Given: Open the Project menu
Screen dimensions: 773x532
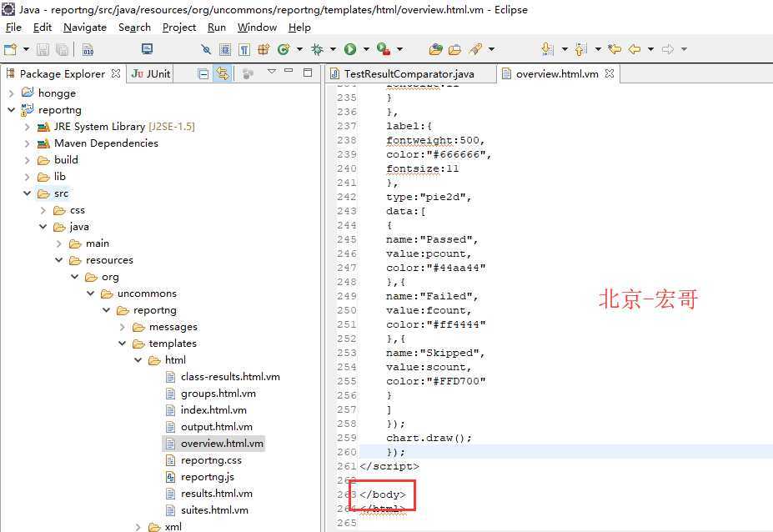Looking at the screenshot, I should pos(179,28).
